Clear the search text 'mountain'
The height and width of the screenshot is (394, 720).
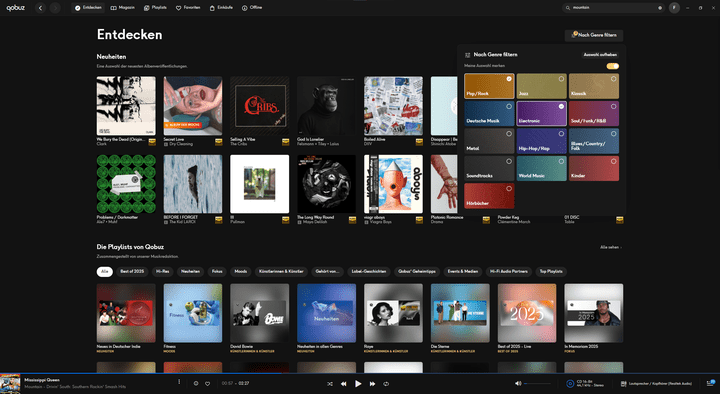click(660, 8)
